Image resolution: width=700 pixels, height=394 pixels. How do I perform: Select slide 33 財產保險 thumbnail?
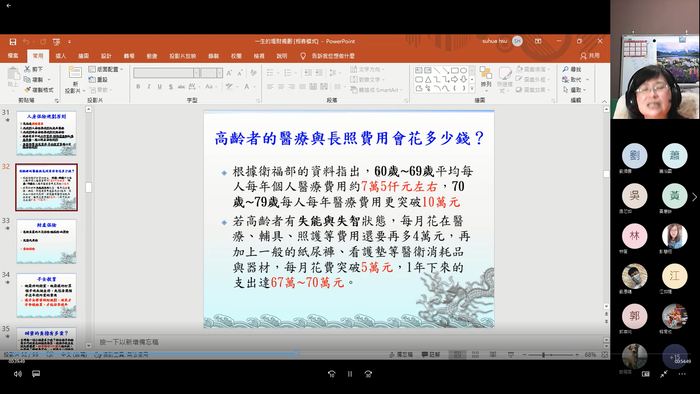[x=46, y=241]
